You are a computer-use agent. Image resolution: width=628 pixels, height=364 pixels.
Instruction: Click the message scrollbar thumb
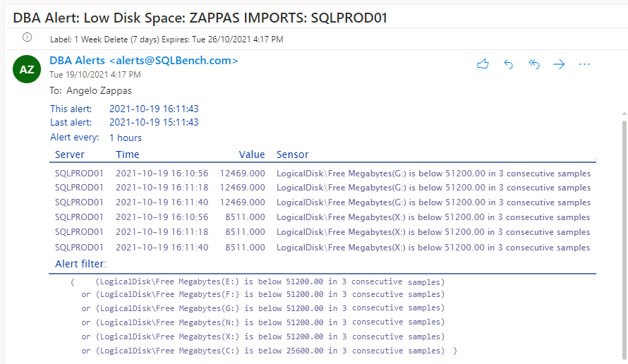(x=624, y=241)
